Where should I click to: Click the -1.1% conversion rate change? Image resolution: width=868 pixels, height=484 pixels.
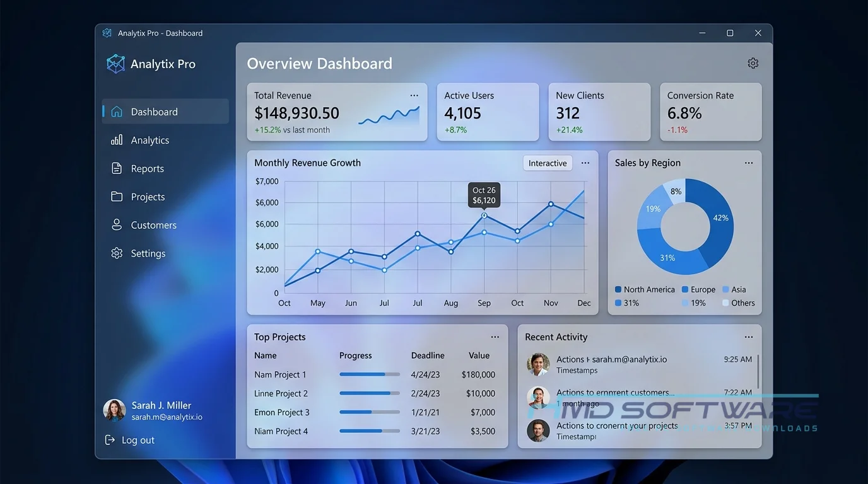tap(677, 130)
